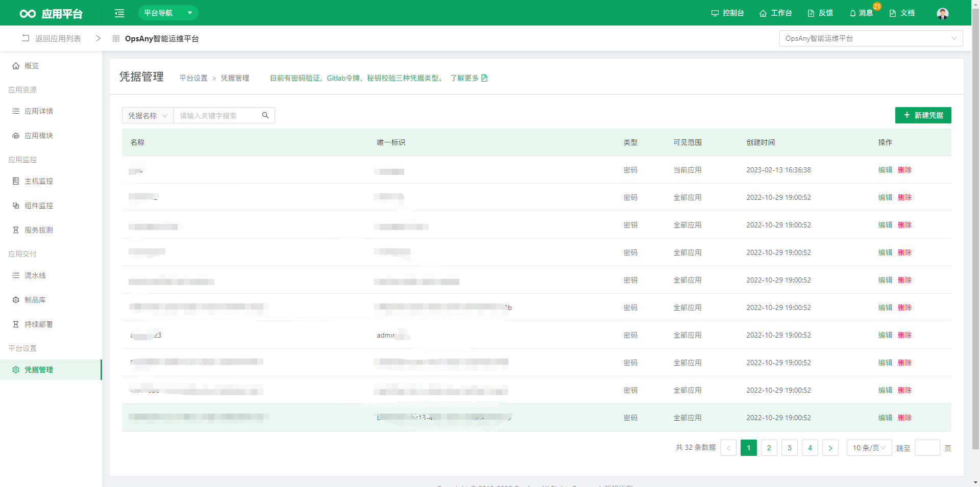Click the 共 32 条数据 total text
This screenshot has width=980, height=487.
696,447
